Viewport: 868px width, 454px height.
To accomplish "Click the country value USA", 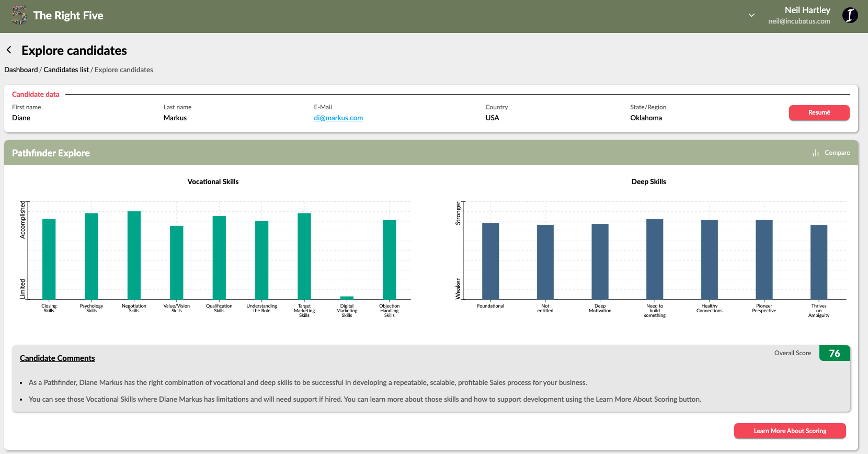I will pyautogui.click(x=493, y=118).
